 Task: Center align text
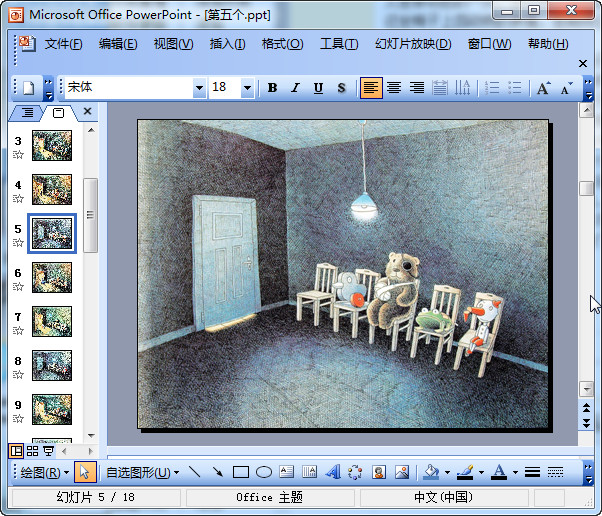coord(394,88)
